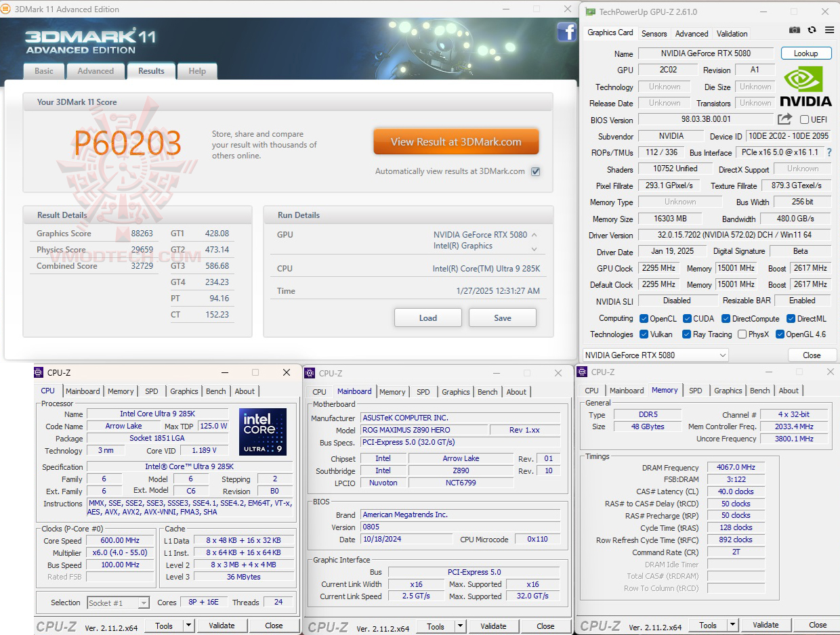Click the Save button in Run Details
Screen dimensions: 840x635
tap(503, 317)
